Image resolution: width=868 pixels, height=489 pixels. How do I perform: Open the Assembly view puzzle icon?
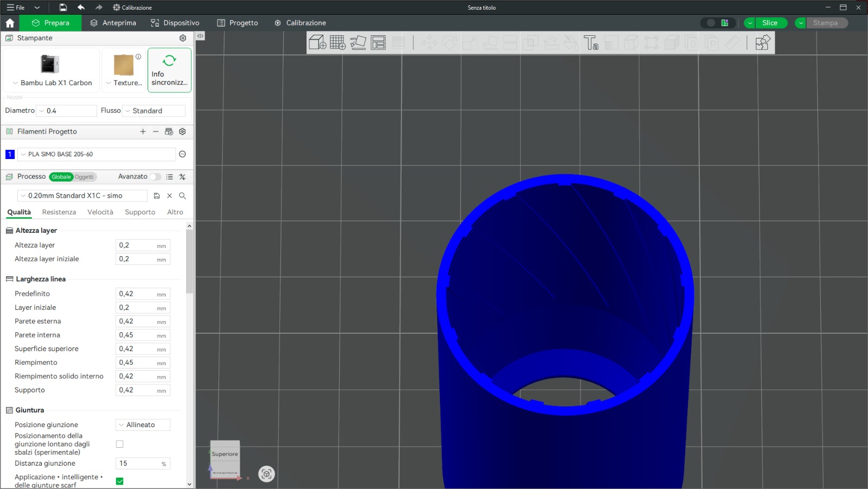[763, 42]
